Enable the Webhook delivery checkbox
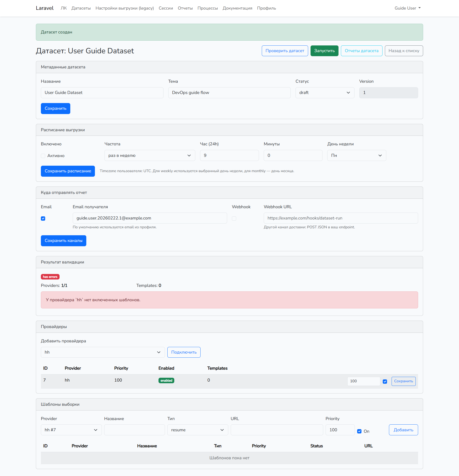 [x=234, y=218]
